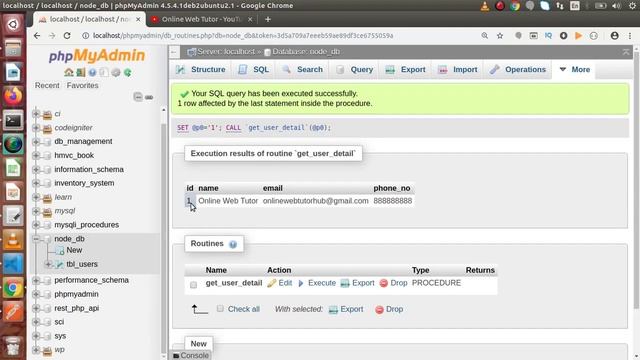Screen dimensions: 640x360
Task: Click the name cell Online Web Tutor
Action: point(228,201)
